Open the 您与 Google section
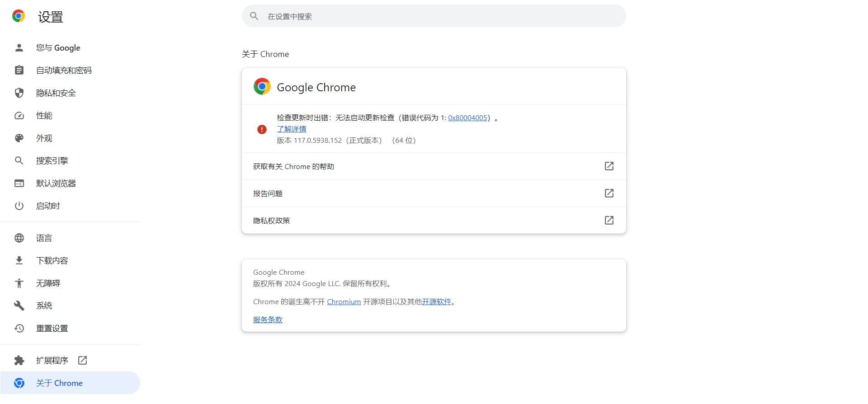Image resolution: width=868 pixels, height=404 pixels. click(70, 47)
